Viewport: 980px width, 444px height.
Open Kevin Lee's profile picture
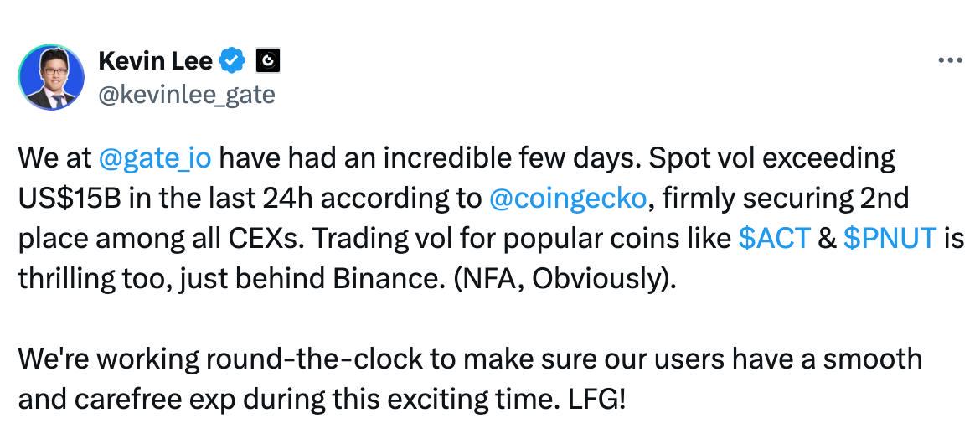51,78
